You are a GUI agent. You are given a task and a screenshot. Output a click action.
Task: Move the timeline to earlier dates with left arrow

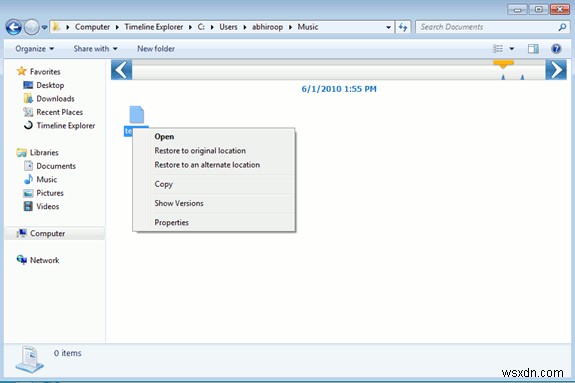pos(121,70)
